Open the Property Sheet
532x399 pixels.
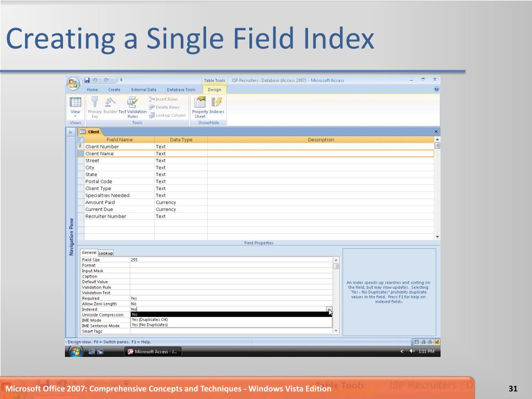coord(200,107)
